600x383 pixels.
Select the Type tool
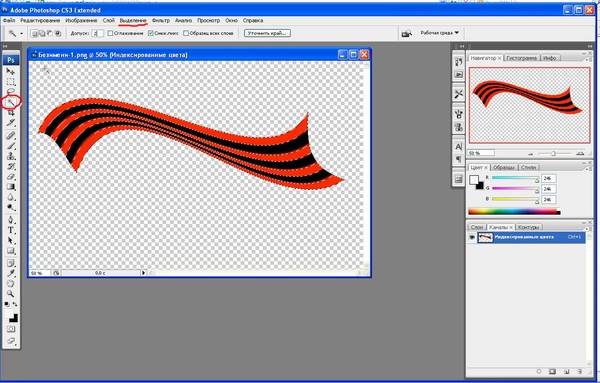coord(11,230)
